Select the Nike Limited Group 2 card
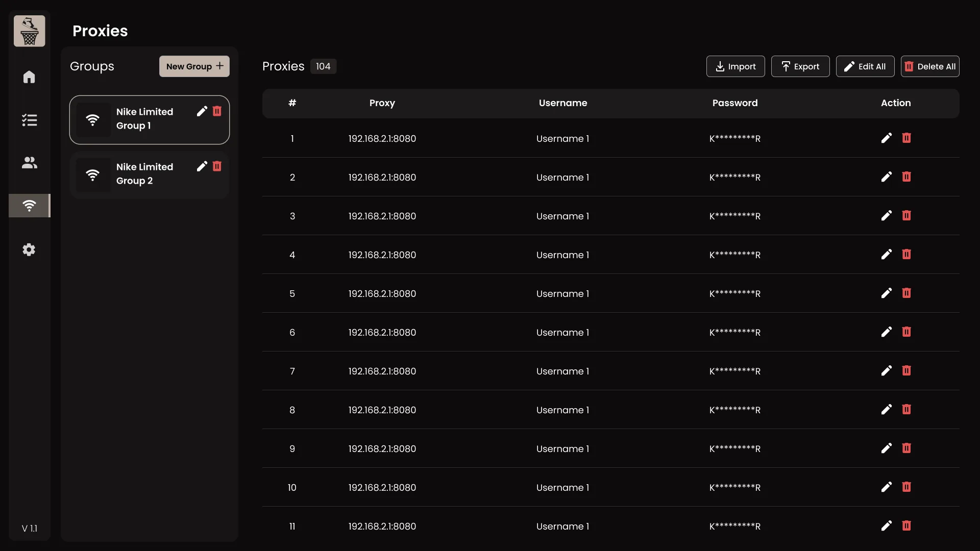Image resolution: width=980 pixels, height=551 pixels. (150, 175)
